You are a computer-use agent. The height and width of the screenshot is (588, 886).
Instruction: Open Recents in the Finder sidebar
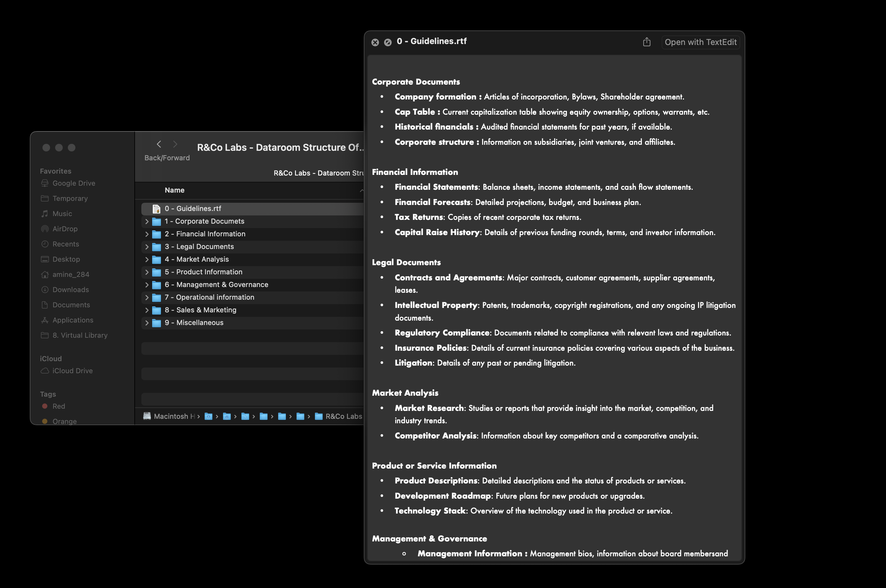[66, 244]
